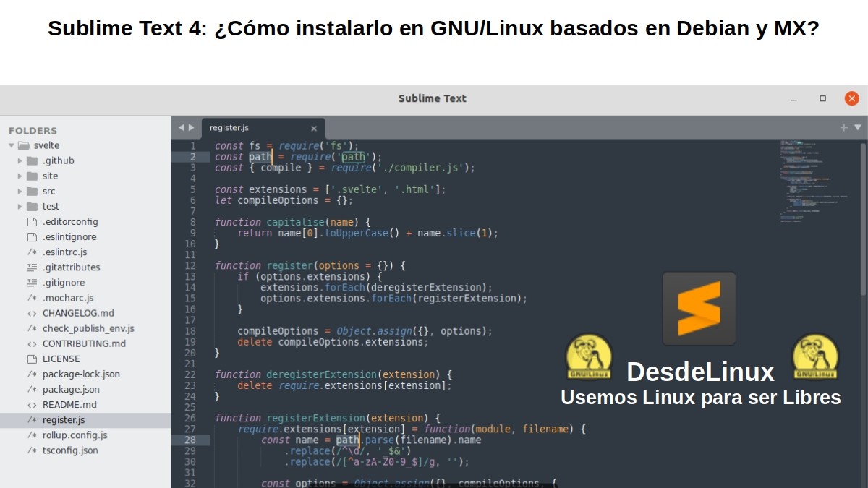Click the file icon beside .editorconfig
Image resolution: width=868 pixels, height=488 pixels.
point(30,221)
